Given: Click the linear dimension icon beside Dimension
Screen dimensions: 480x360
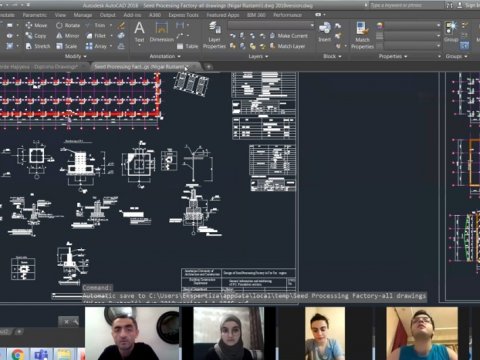Looking at the screenshot, I should pyautogui.click(x=180, y=25).
